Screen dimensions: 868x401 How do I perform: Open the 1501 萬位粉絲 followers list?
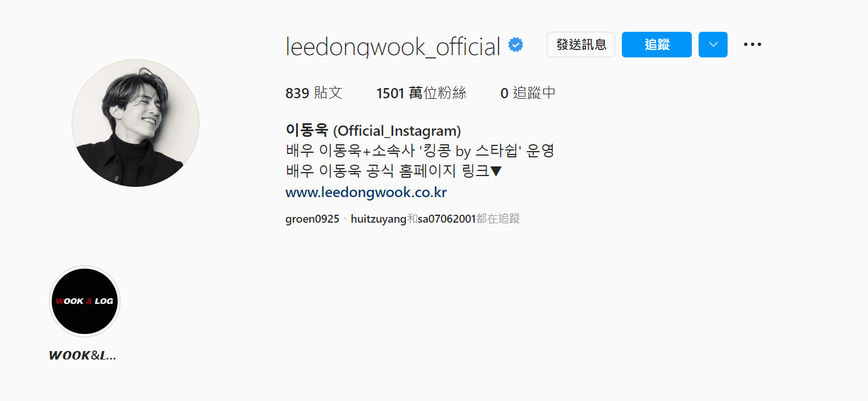tap(421, 93)
